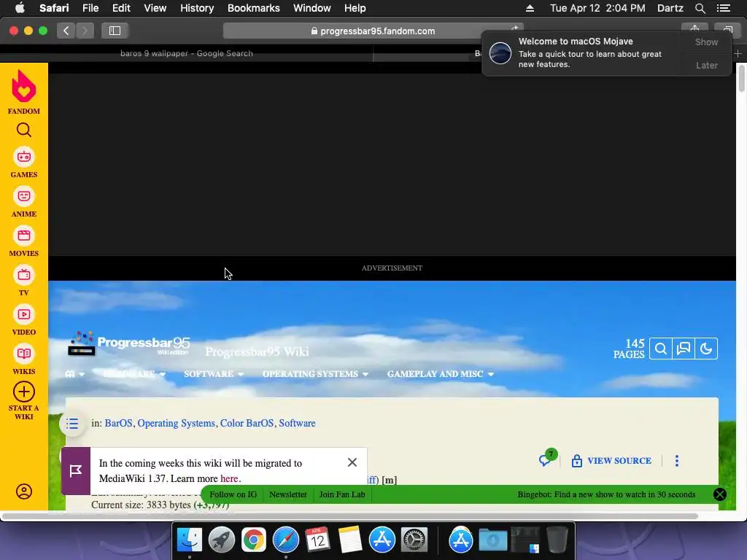Open the Movies section icon
This screenshot has width=747, height=560.
tap(24, 236)
